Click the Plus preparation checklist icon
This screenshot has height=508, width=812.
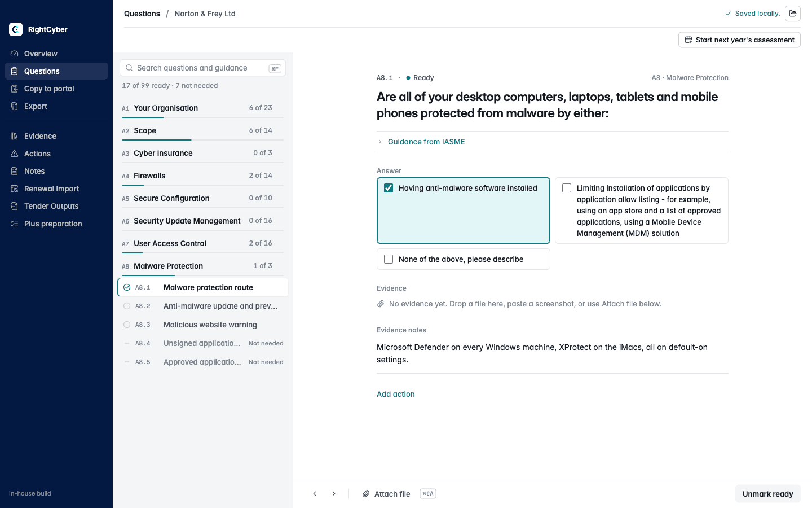(x=15, y=224)
